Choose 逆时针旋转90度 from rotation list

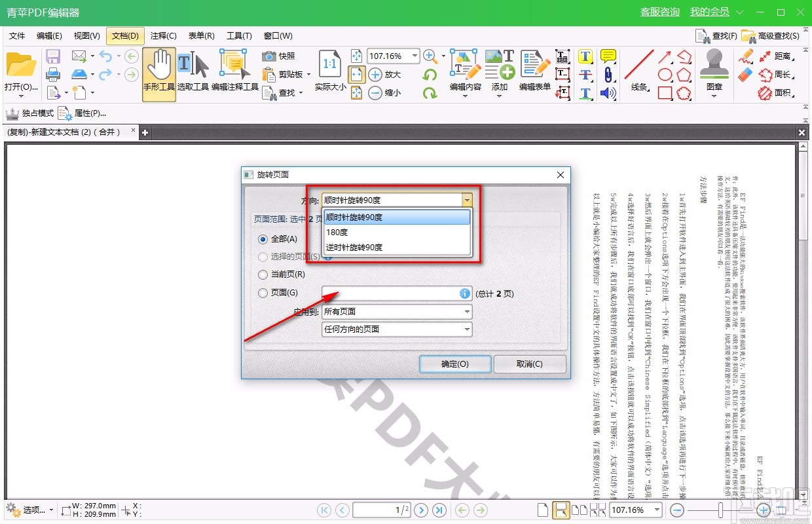(397, 247)
